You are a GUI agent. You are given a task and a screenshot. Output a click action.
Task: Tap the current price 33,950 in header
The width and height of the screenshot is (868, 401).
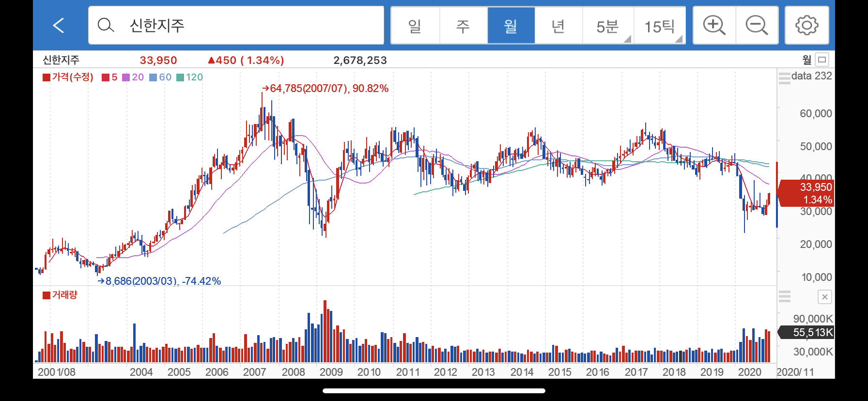tap(158, 60)
